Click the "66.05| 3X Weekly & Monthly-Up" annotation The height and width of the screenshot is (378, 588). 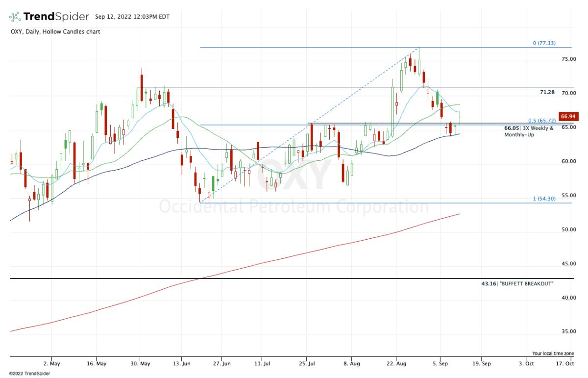[529, 131]
